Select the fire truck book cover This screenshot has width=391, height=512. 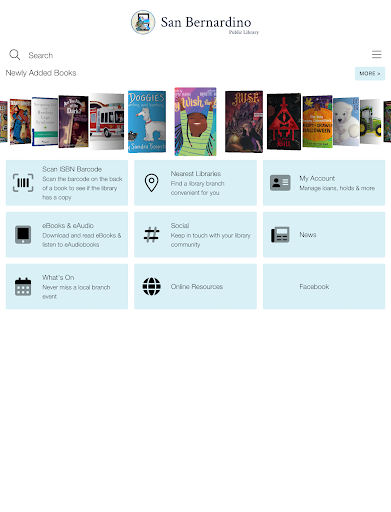[x=107, y=122]
